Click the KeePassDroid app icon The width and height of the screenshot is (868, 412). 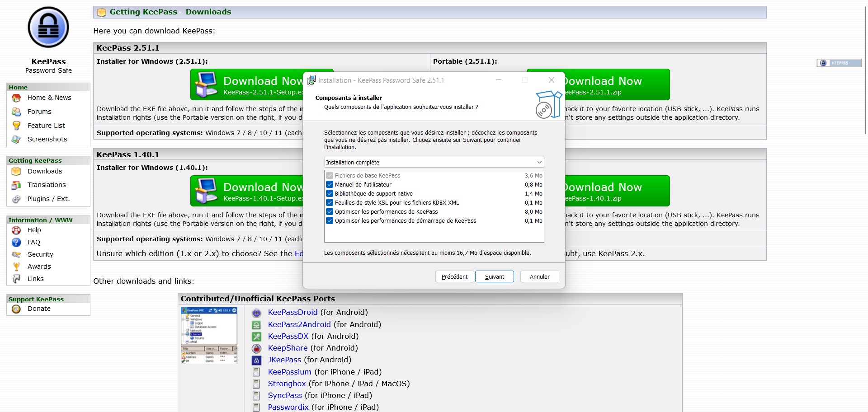(256, 313)
